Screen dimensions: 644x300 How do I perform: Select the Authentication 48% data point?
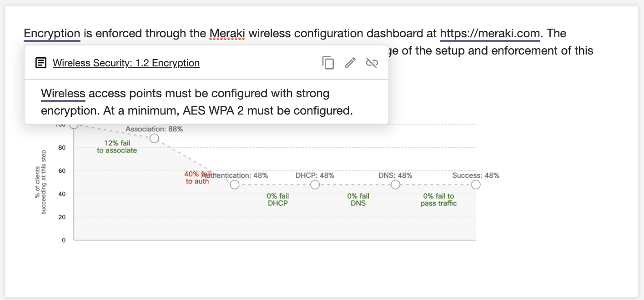[235, 185]
